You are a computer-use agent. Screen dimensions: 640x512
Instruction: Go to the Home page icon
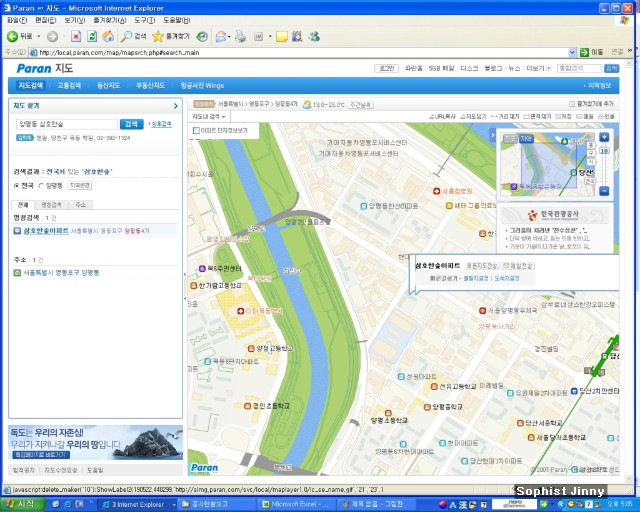(x=108, y=37)
